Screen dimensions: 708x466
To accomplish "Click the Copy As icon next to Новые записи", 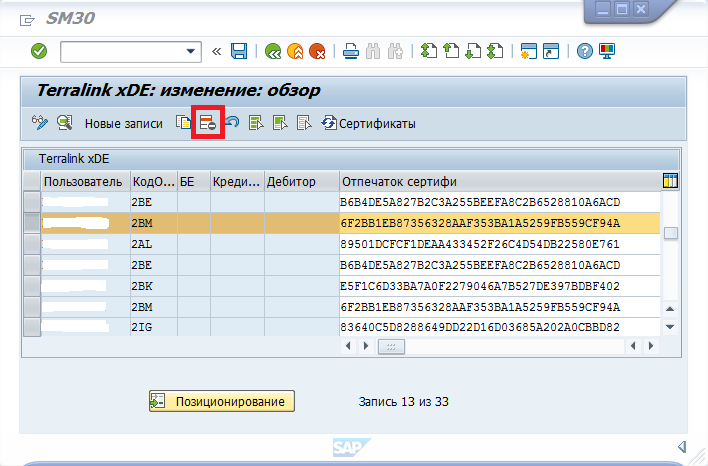I will (x=183, y=123).
